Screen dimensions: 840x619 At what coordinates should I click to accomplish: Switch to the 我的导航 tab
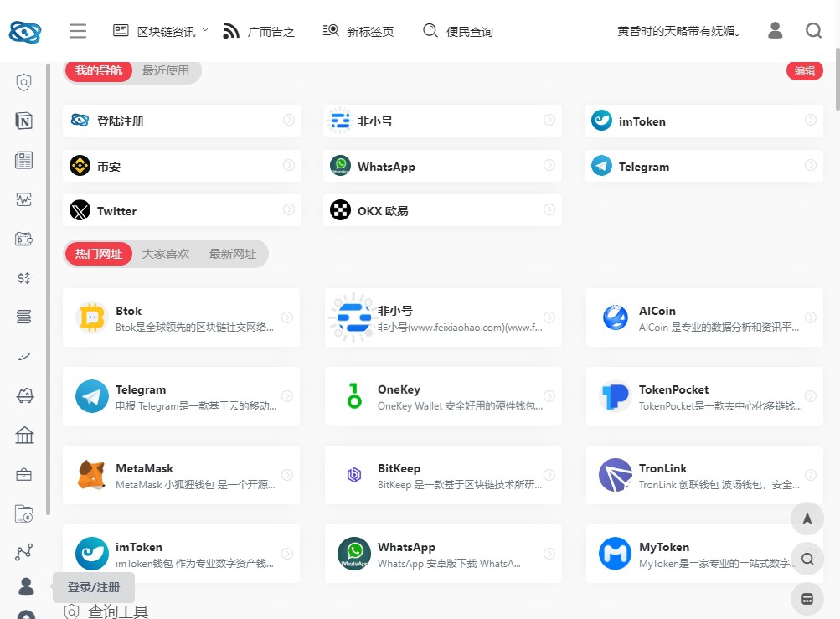pos(99,70)
